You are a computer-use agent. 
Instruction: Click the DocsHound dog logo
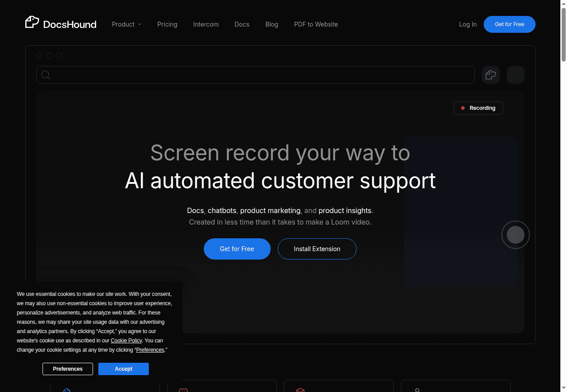32,23
